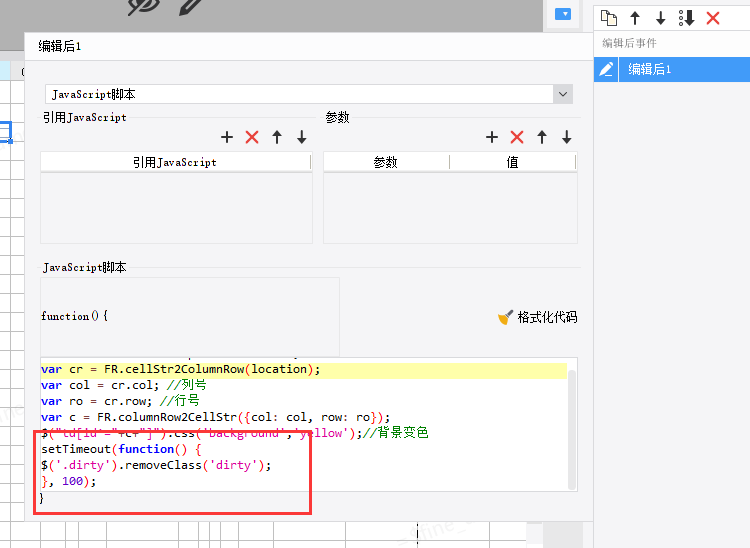Sort events icon in events panel
This screenshot has height=548, width=750.
click(686, 18)
